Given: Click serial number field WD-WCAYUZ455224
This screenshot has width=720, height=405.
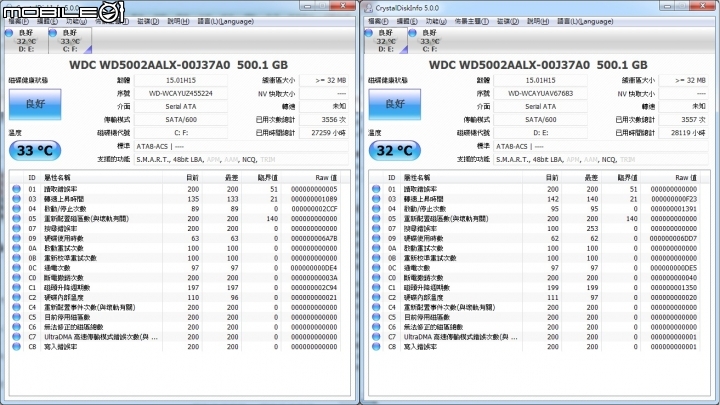Looking at the screenshot, I should tap(181, 93).
